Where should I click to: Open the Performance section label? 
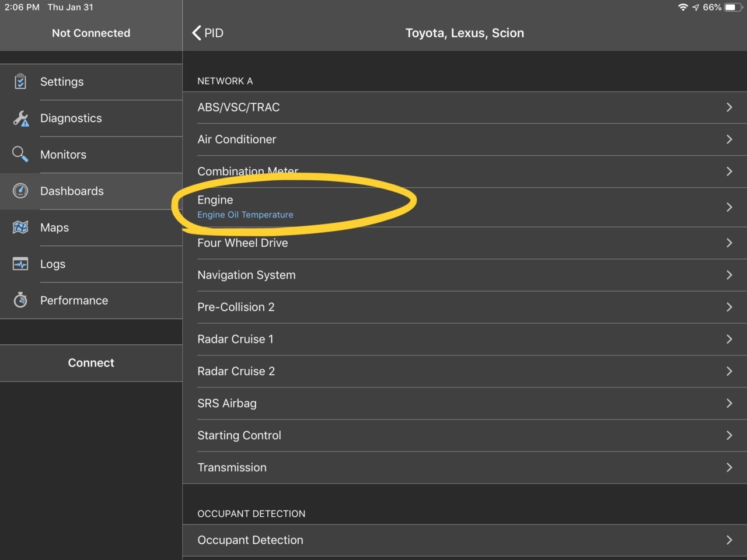pos(74,300)
